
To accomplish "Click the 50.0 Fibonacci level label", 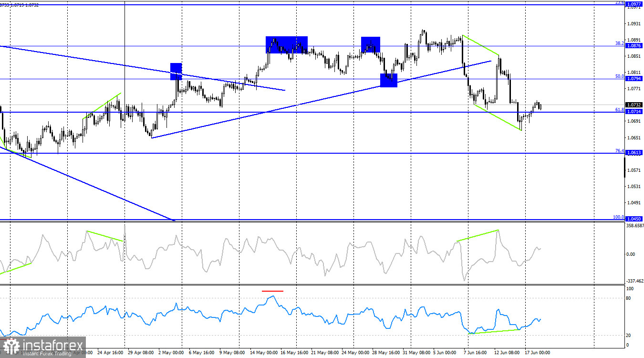I will coord(619,76).
